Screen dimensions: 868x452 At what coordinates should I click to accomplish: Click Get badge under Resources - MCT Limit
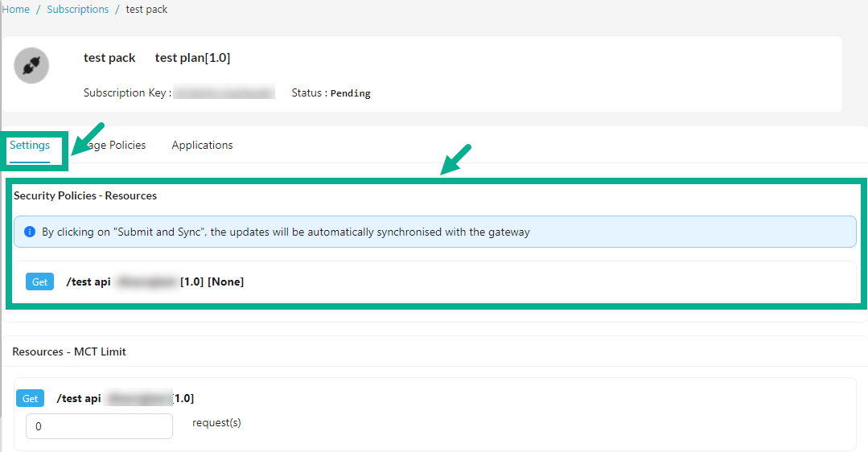[30, 398]
